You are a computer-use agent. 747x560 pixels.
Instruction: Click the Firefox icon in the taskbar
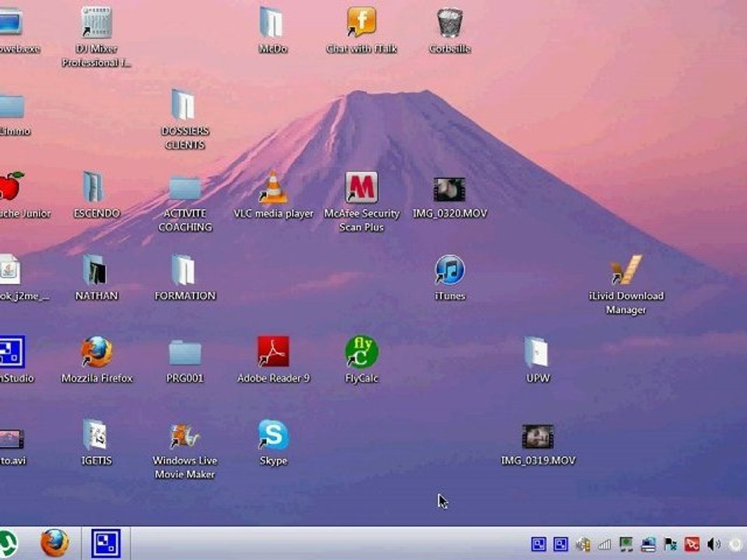pyautogui.click(x=54, y=544)
